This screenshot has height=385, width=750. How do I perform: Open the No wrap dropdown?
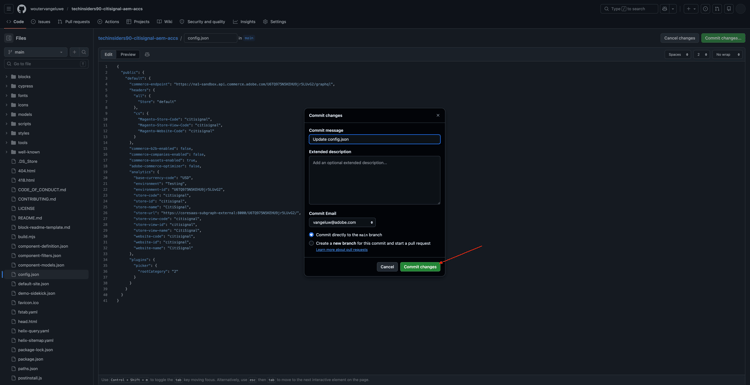point(727,55)
